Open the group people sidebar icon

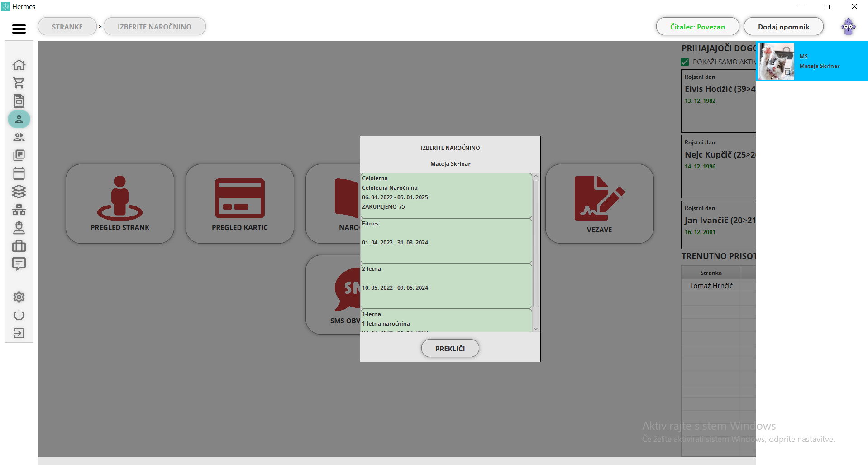[x=19, y=137]
